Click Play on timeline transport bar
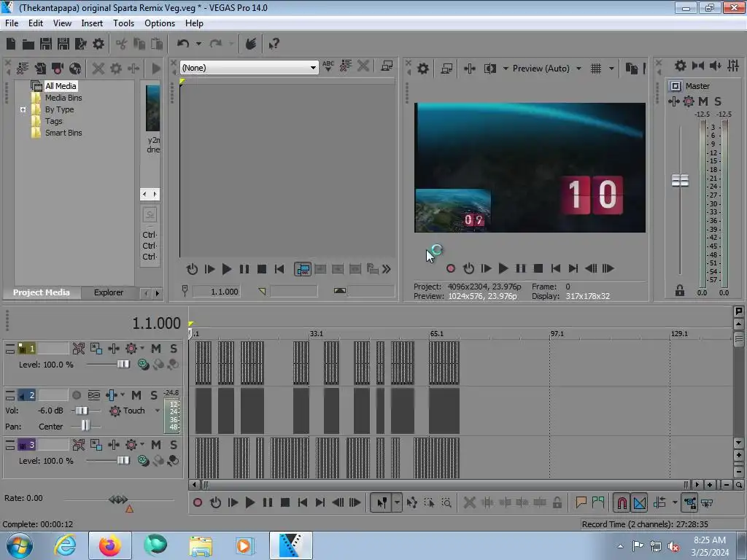 click(x=249, y=502)
